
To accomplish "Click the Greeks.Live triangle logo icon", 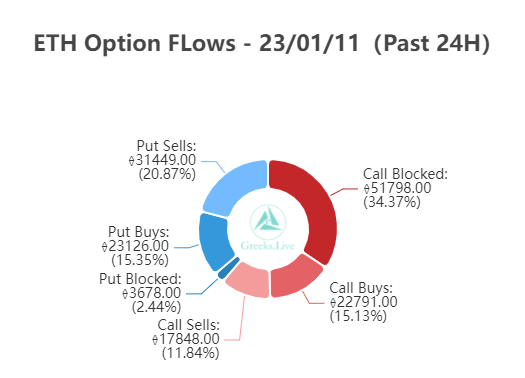I will [x=268, y=221].
